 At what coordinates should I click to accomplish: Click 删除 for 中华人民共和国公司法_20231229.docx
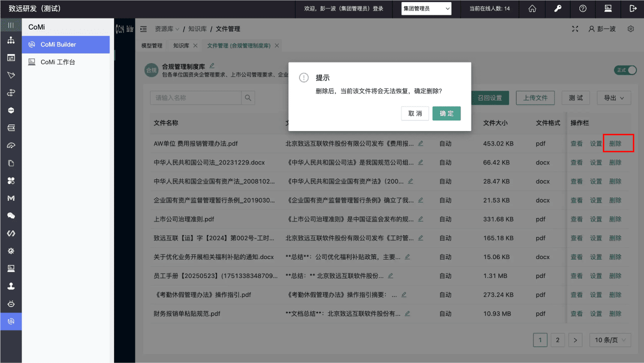615,162
